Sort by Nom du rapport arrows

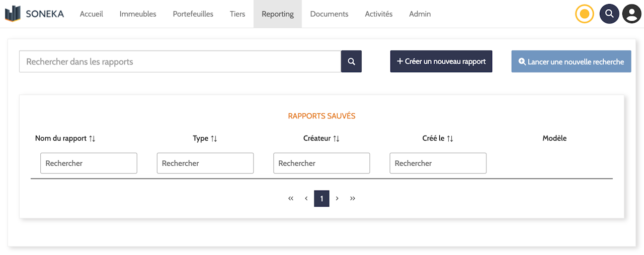(92, 139)
